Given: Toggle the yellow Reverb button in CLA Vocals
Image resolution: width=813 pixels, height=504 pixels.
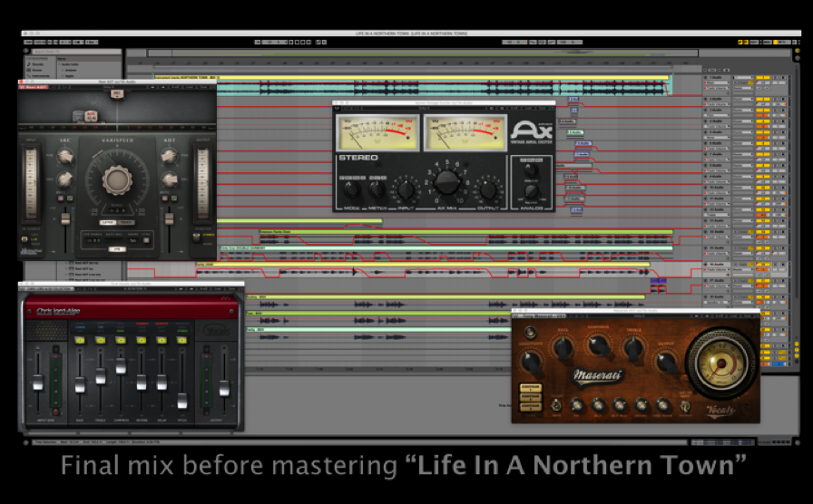Looking at the screenshot, I should tap(141, 340).
